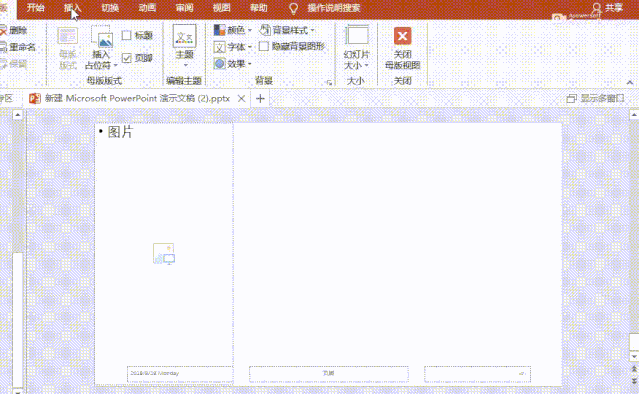Click the red 关闭母版视图 icon

click(x=402, y=36)
